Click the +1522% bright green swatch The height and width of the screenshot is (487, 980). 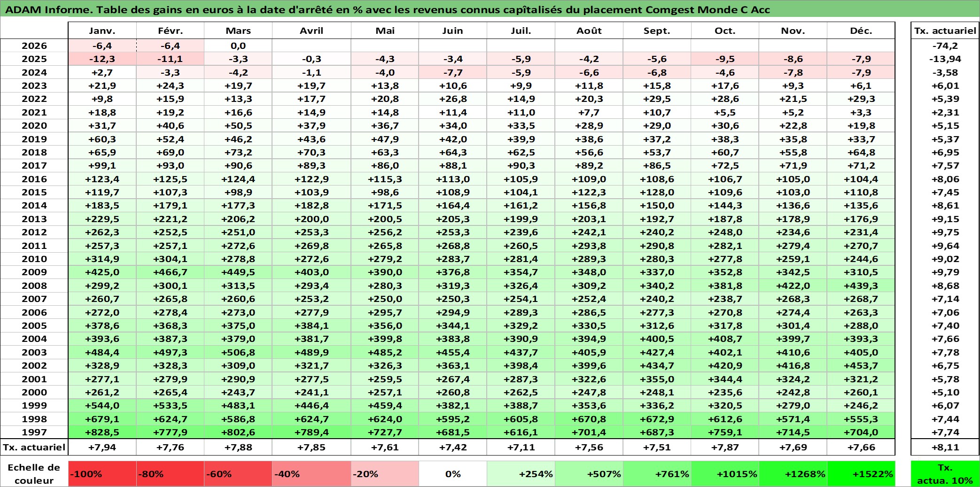click(861, 474)
